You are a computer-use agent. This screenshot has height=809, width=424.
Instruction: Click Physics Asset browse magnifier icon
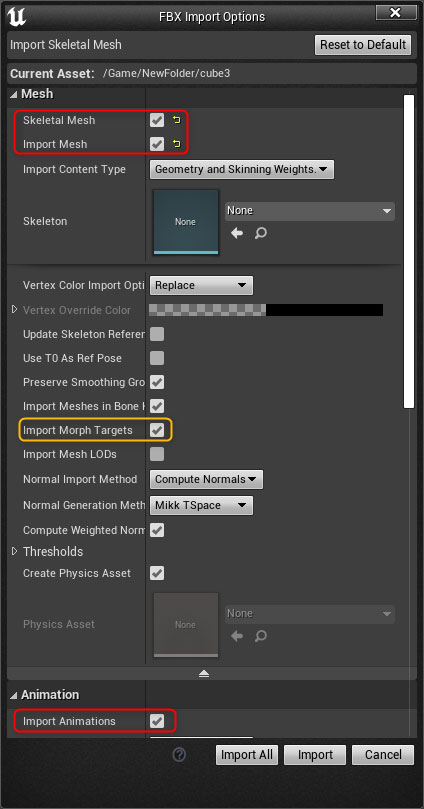pos(261,636)
